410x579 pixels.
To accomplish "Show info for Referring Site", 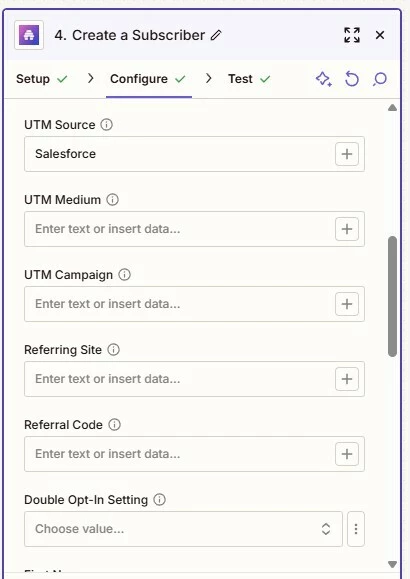I will (x=113, y=350).
